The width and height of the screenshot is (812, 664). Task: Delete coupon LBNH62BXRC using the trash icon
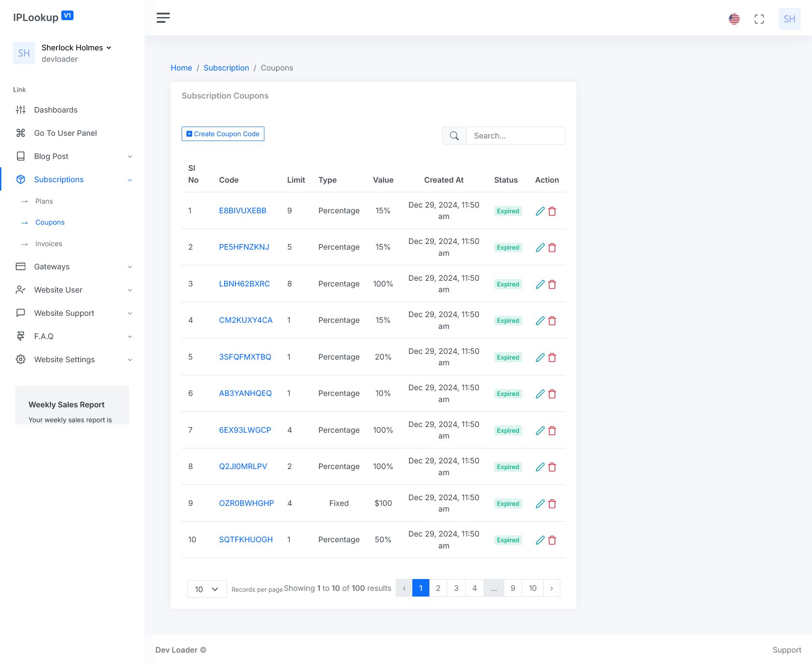tap(552, 284)
